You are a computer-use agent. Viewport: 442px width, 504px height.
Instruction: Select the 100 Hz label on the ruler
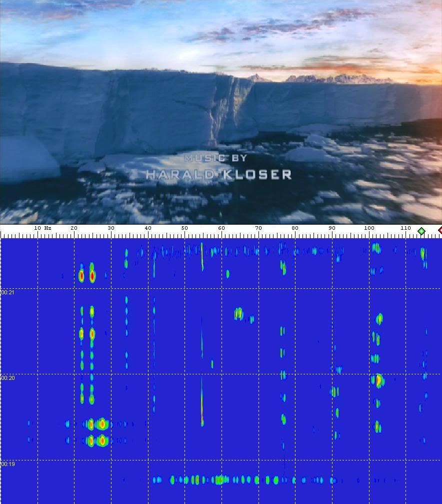pos(369,228)
